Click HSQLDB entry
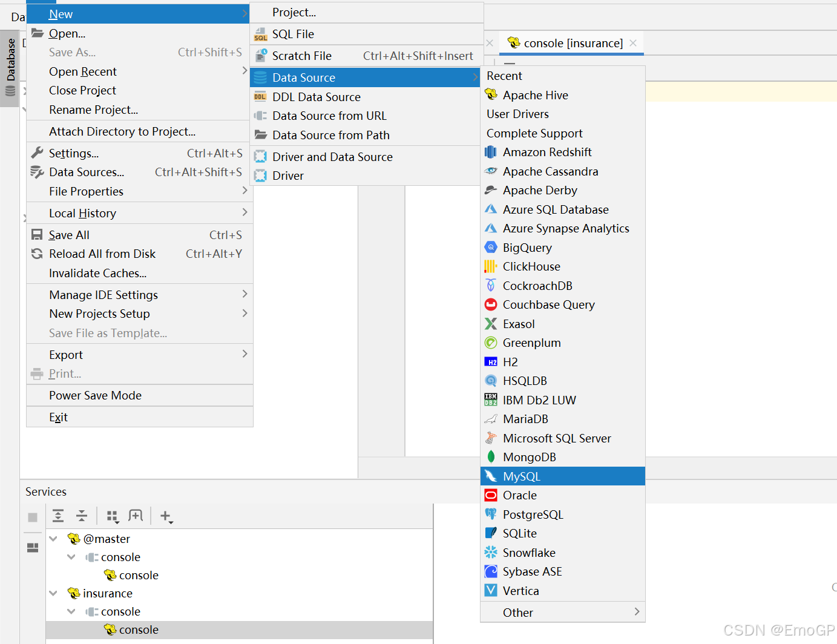 [563, 381]
